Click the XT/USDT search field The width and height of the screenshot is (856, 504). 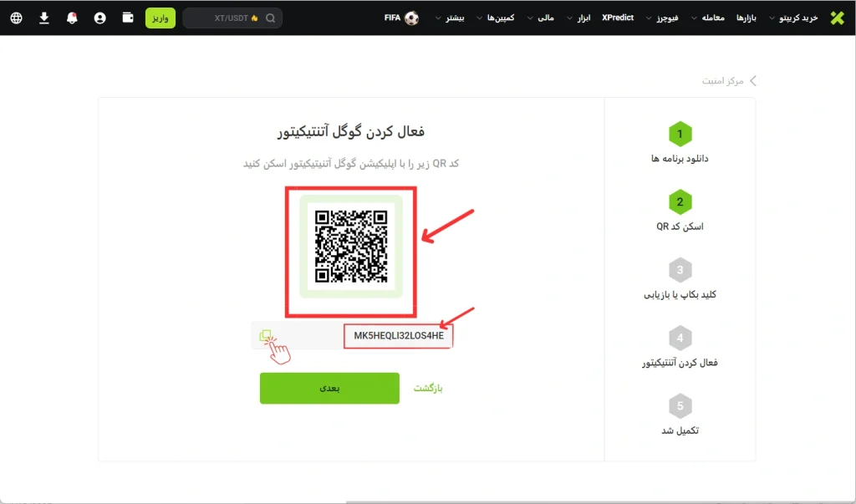232,18
